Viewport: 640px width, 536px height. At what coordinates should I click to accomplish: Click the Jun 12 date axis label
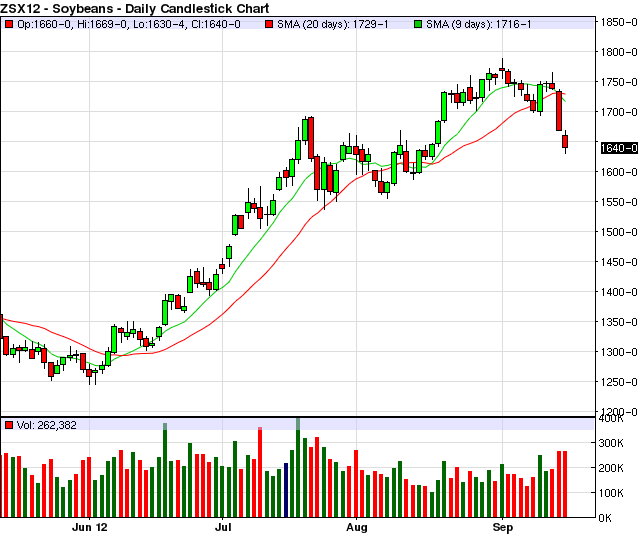[89, 527]
